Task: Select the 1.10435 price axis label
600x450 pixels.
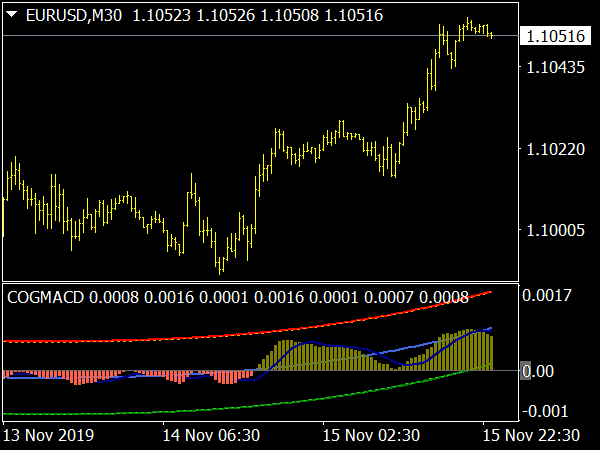Action: point(555,67)
